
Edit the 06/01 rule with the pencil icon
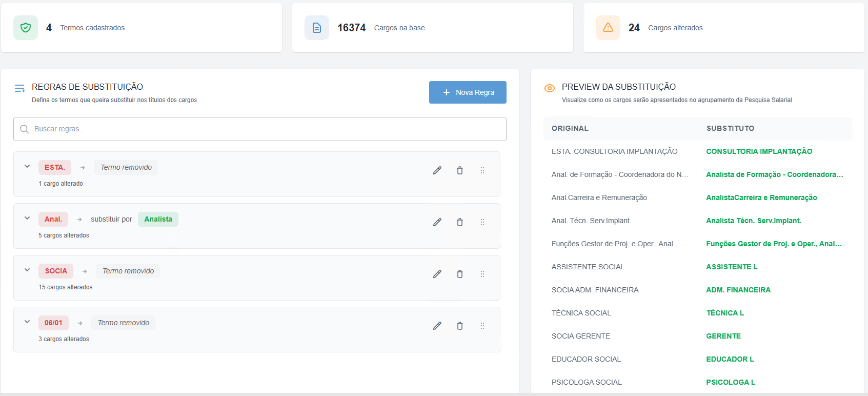pyautogui.click(x=437, y=326)
